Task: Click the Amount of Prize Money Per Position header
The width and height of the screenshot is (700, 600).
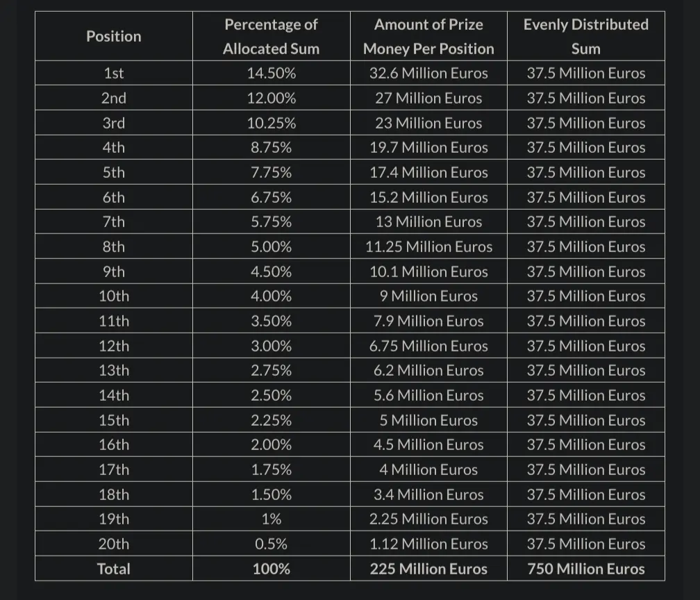Action: pyautogui.click(x=428, y=36)
